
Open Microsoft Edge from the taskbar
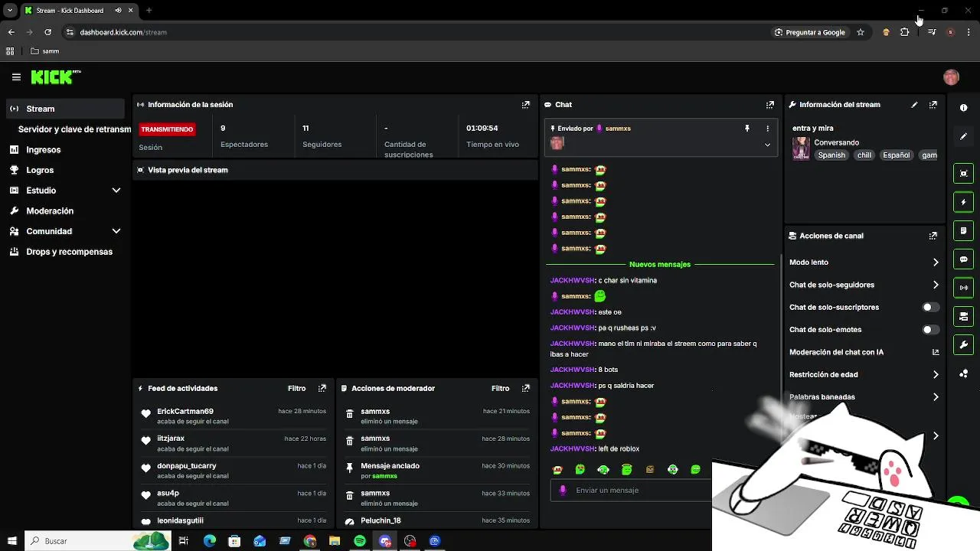pos(209,541)
